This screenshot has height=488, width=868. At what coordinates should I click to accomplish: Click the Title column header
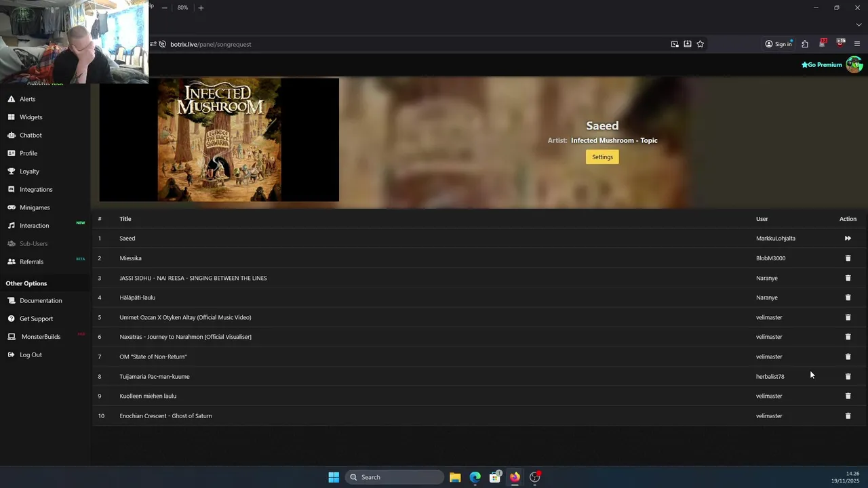point(125,219)
